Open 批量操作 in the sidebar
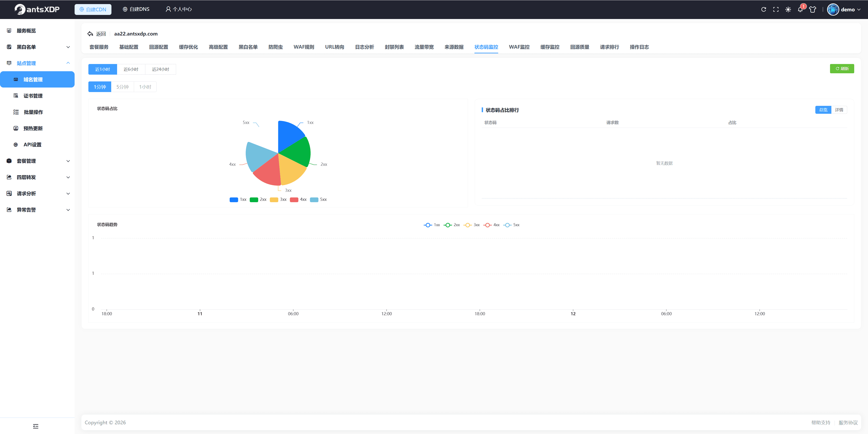Screen dimensions: 868x434 (37, 112)
